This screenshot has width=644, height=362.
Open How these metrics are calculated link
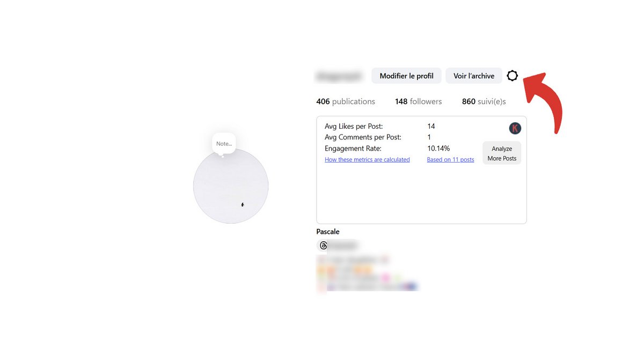click(x=367, y=160)
